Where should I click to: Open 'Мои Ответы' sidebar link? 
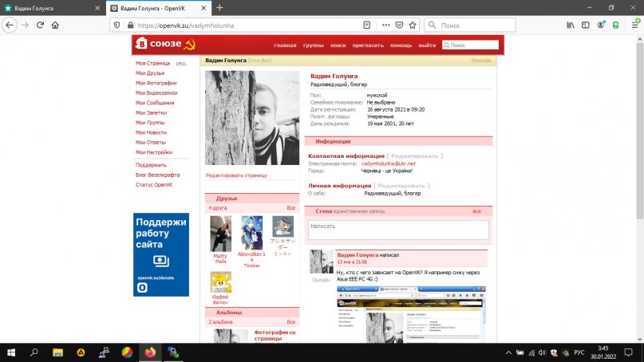click(151, 142)
